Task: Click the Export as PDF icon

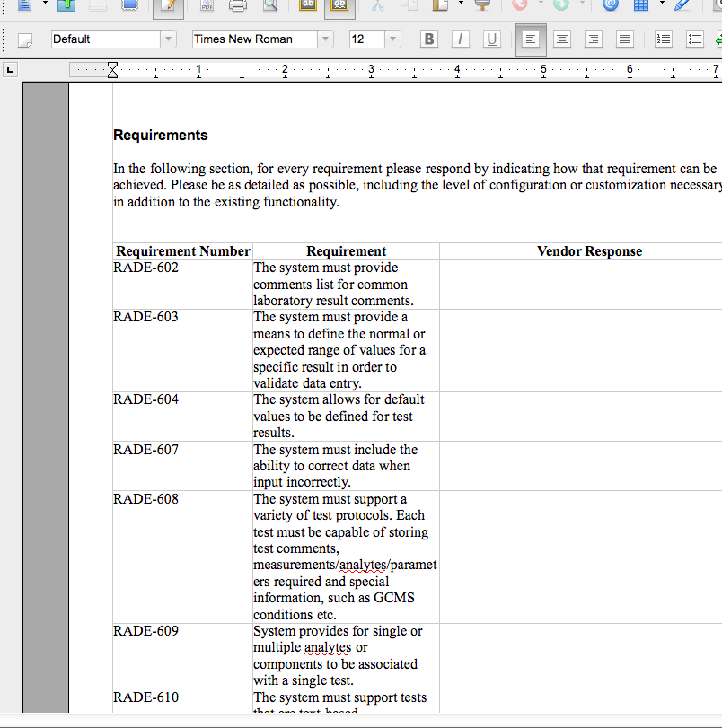Action: point(207,5)
